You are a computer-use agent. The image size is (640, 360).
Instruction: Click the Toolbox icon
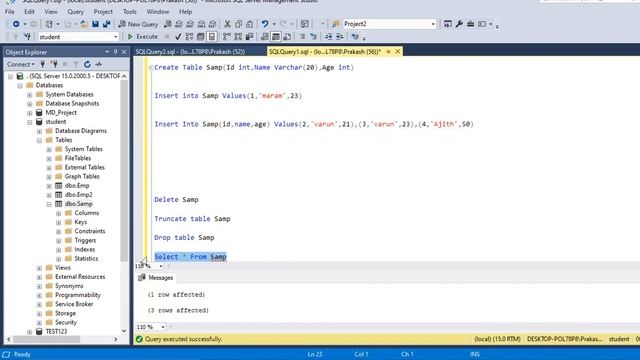point(471,24)
